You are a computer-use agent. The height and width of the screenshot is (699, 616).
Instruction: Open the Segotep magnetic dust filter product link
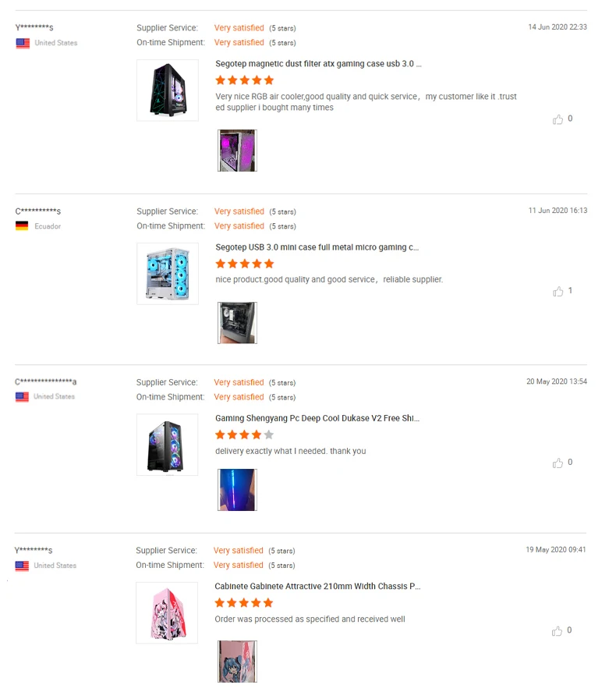(x=318, y=64)
